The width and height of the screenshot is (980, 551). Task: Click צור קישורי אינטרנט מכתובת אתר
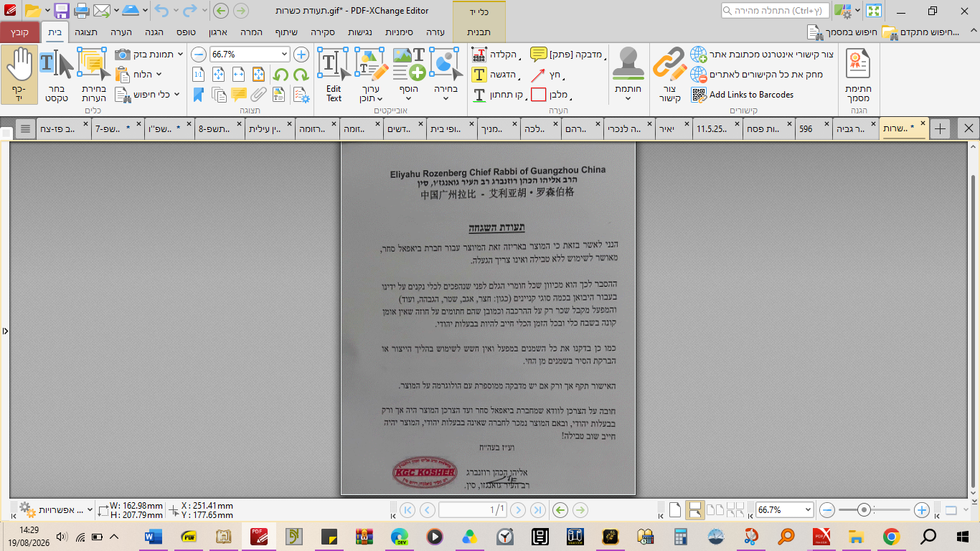[x=762, y=55]
